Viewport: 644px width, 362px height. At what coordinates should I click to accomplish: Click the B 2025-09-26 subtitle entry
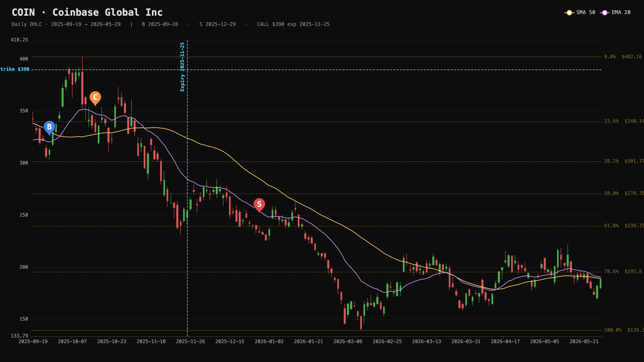[x=160, y=24]
